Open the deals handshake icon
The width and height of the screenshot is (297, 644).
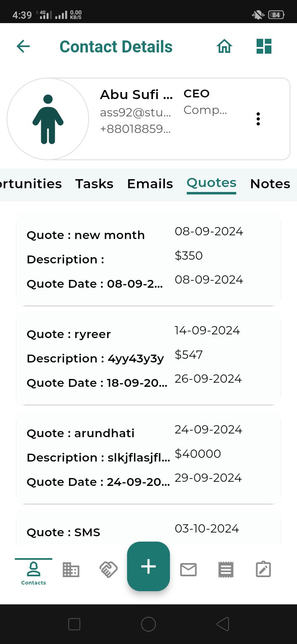tap(108, 570)
